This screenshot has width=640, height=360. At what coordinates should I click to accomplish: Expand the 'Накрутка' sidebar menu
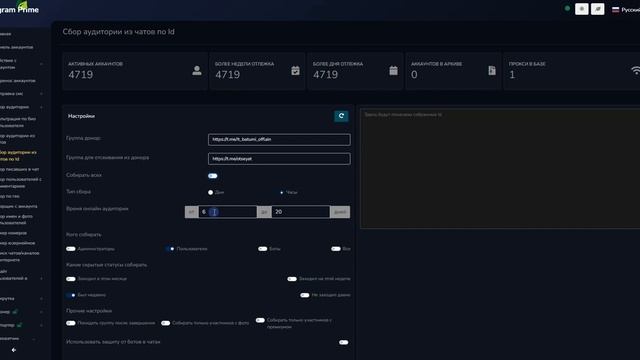(22, 299)
